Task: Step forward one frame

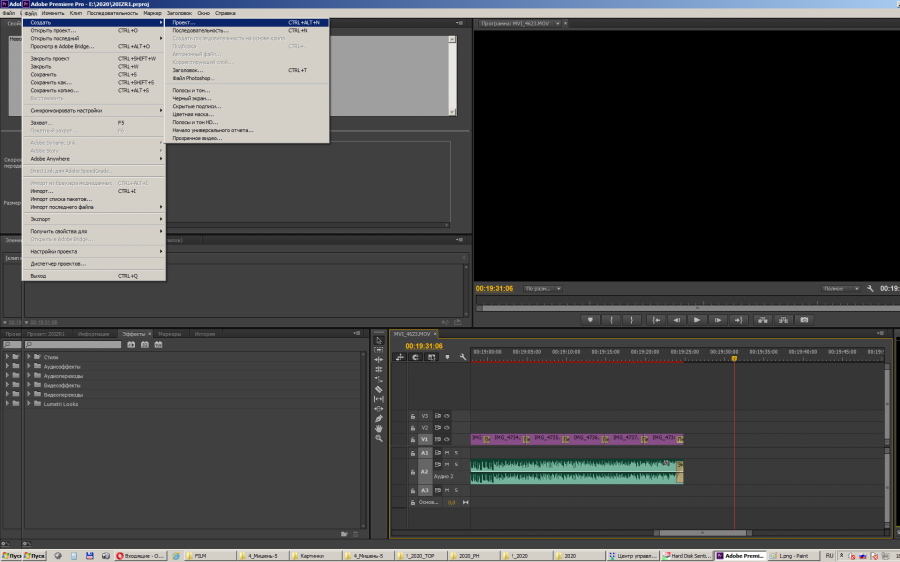Action: (717, 320)
